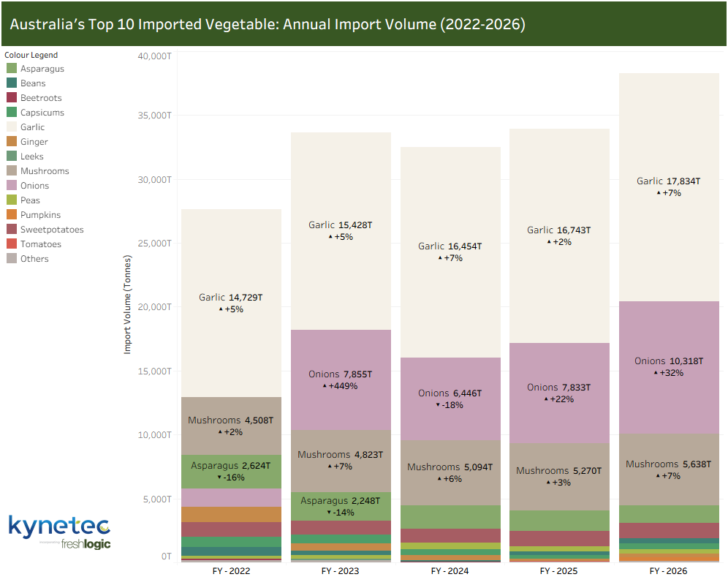This screenshot has width=728, height=585.
Task: Click the Tomatoes legend swatch
Action: click(x=12, y=244)
